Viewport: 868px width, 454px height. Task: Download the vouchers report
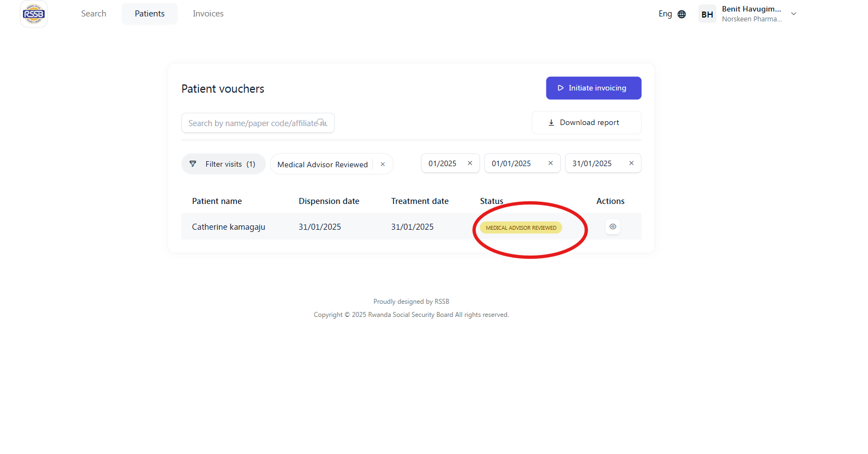(587, 123)
